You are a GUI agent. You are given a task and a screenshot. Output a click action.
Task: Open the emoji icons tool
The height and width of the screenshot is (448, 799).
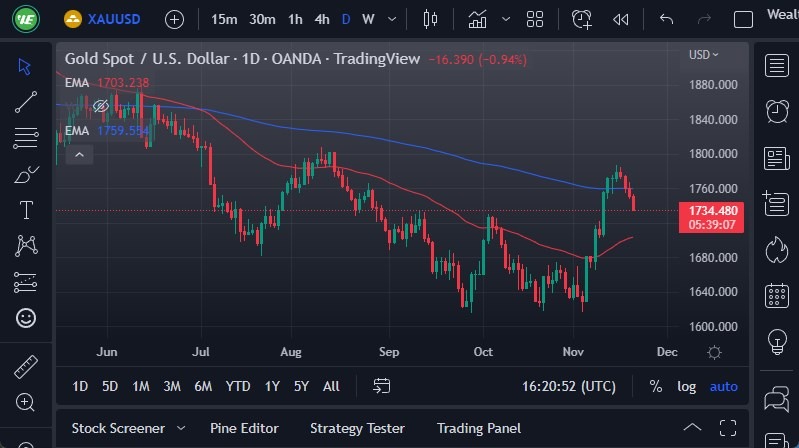[26, 317]
